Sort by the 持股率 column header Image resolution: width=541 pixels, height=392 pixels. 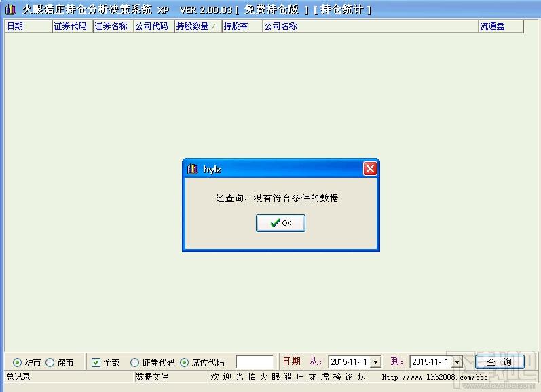tap(242, 26)
